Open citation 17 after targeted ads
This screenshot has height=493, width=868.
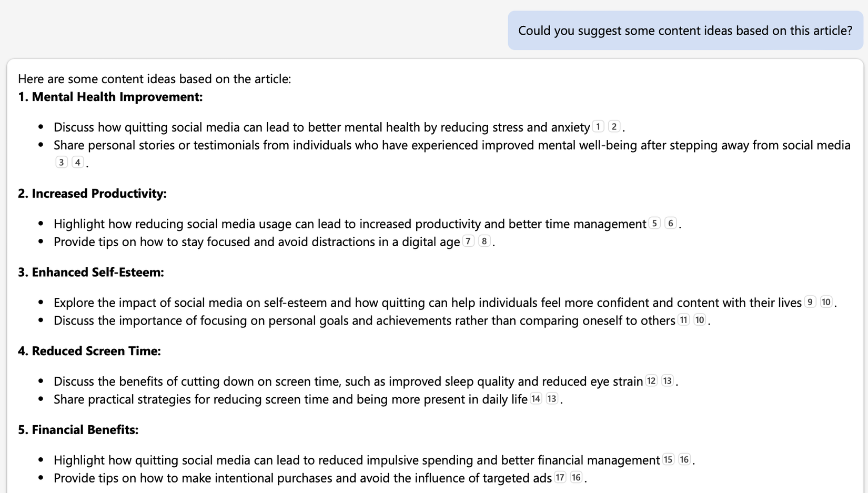(560, 478)
